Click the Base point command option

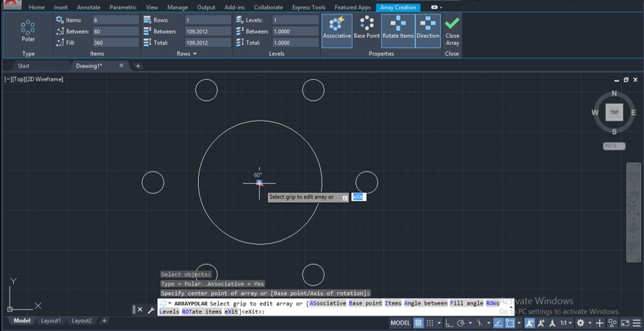(x=366, y=303)
